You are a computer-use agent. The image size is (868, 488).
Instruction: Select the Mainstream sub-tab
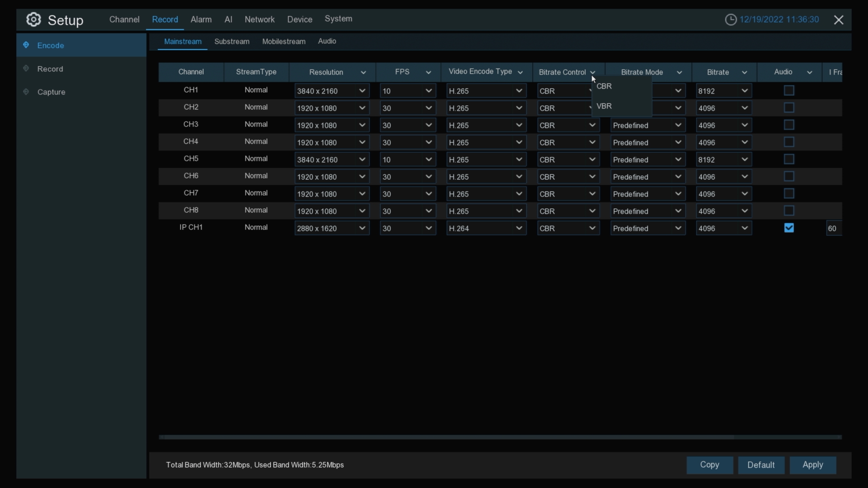click(x=183, y=42)
